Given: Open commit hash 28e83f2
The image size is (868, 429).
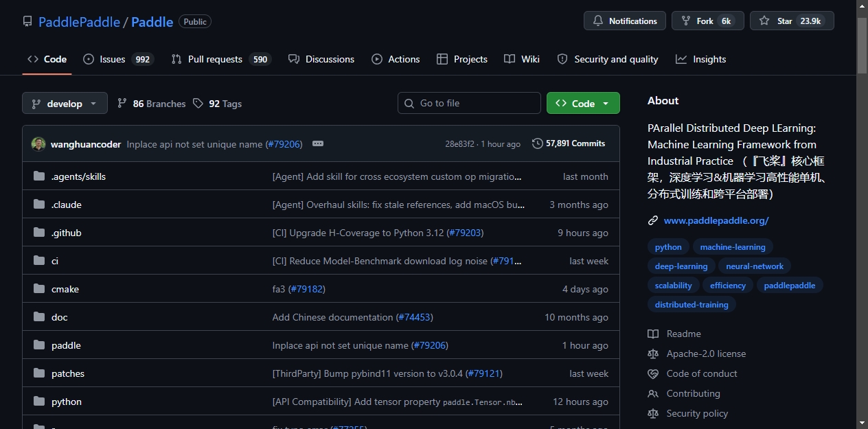Looking at the screenshot, I should (459, 144).
